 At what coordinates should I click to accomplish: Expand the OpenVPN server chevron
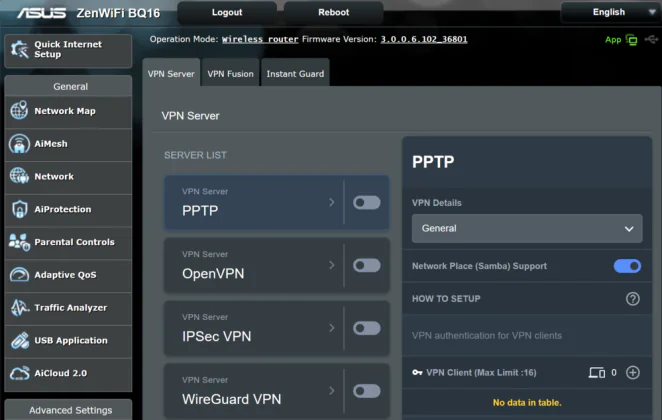pos(331,266)
